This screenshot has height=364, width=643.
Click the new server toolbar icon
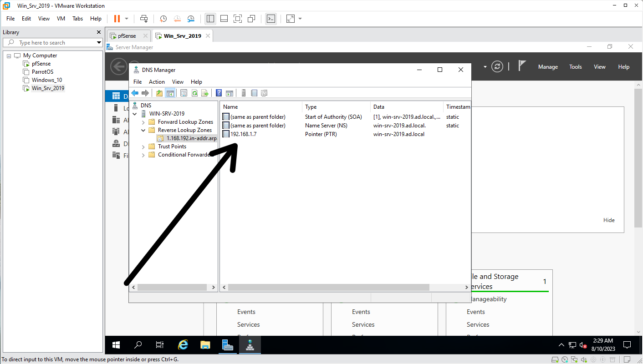point(244,93)
